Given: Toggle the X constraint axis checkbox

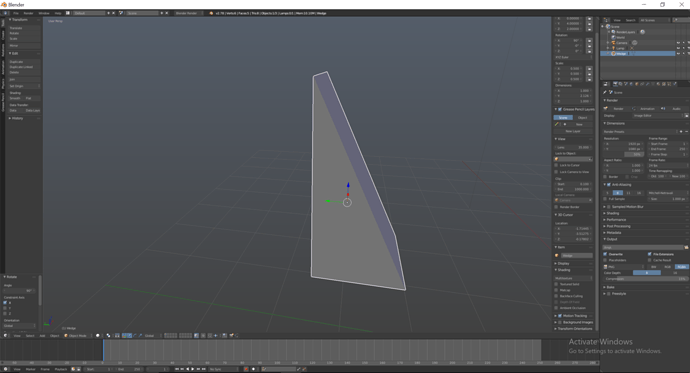Looking at the screenshot, I should pos(5,303).
